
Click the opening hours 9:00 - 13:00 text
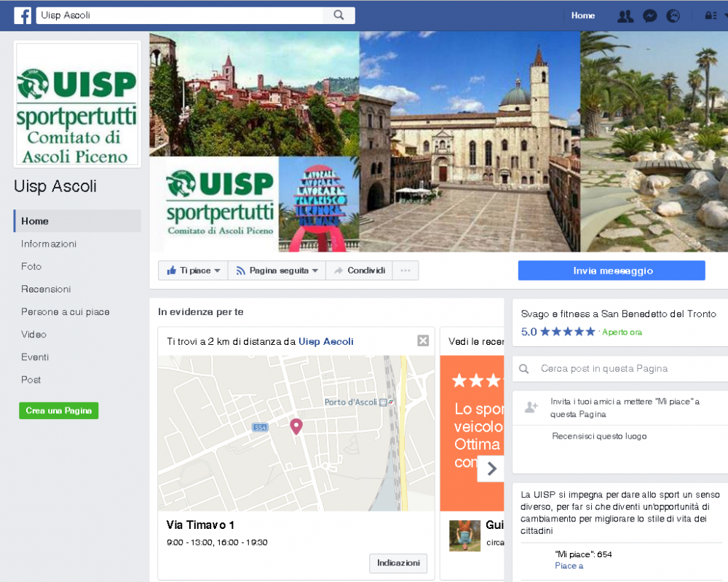[x=217, y=542]
